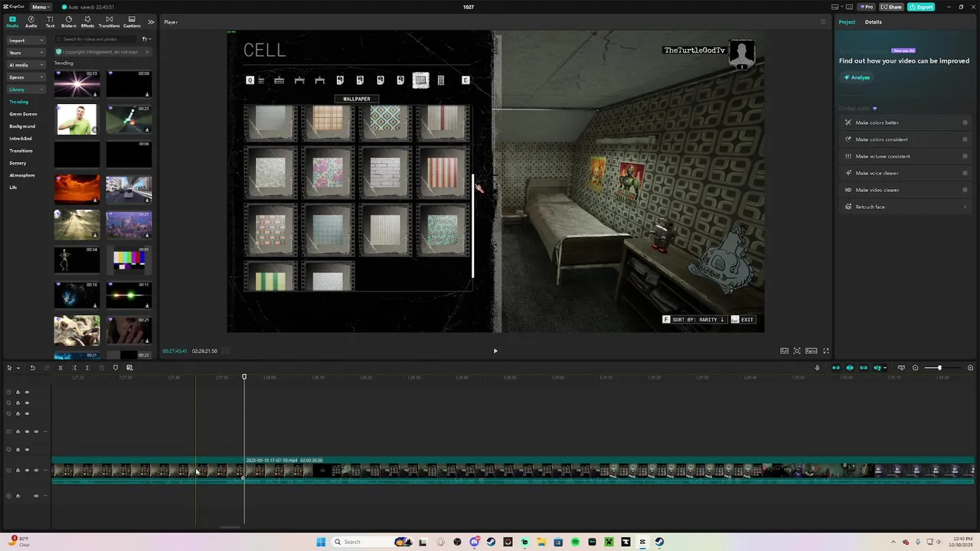Open the Player panel options menu
Image resolution: width=980 pixels, height=551 pixels.
pyautogui.click(x=823, y=22)
